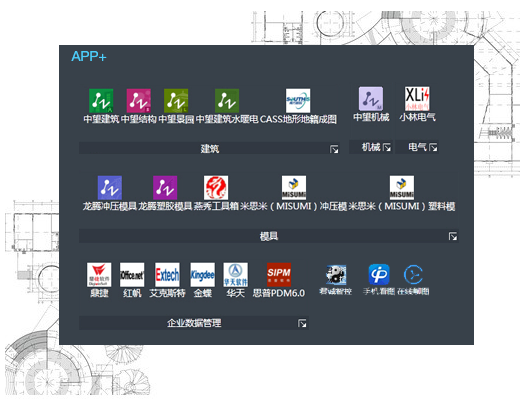Select the 机械 panel title label
This screenshot has height=402, width=531.
(x=371, y=147)
